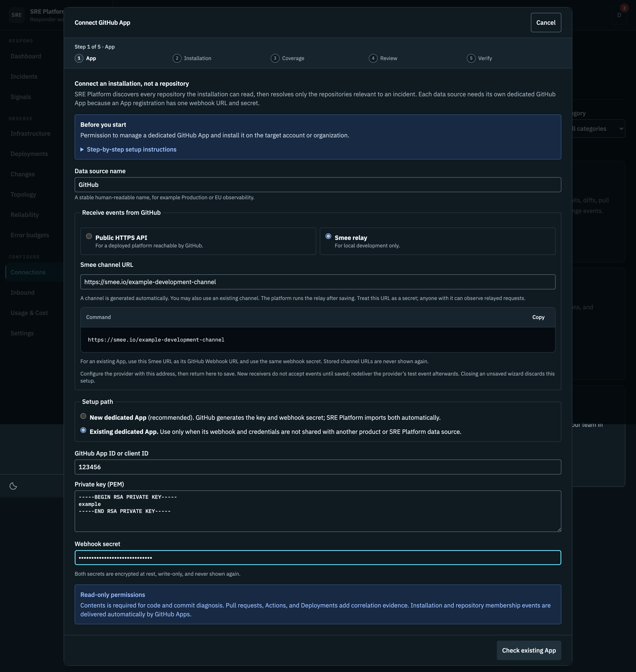Open Error budgets in sidebar
636x672 pixels.
[30, 235]
